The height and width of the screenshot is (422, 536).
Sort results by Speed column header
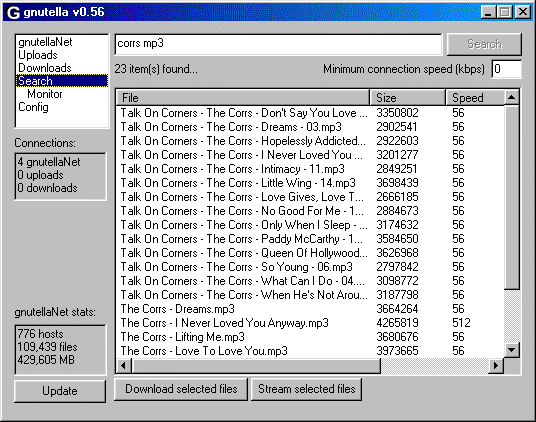tap(475, 98)
